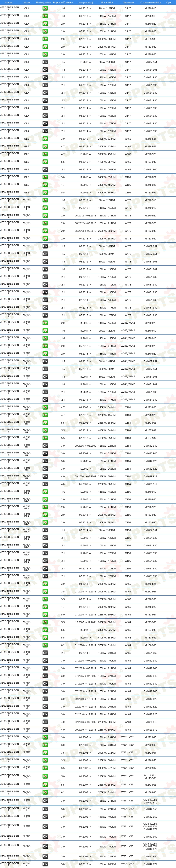Click petrol icon in GLE 320kW / 435KM row

45,146
